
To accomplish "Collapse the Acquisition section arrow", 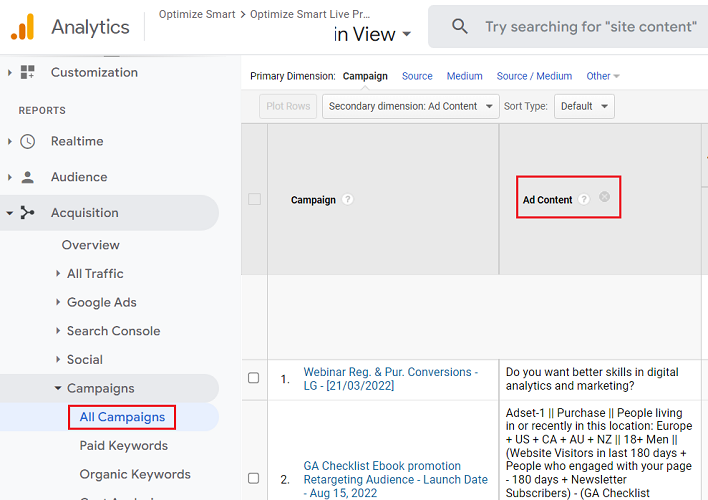I will tap(9, 213).
